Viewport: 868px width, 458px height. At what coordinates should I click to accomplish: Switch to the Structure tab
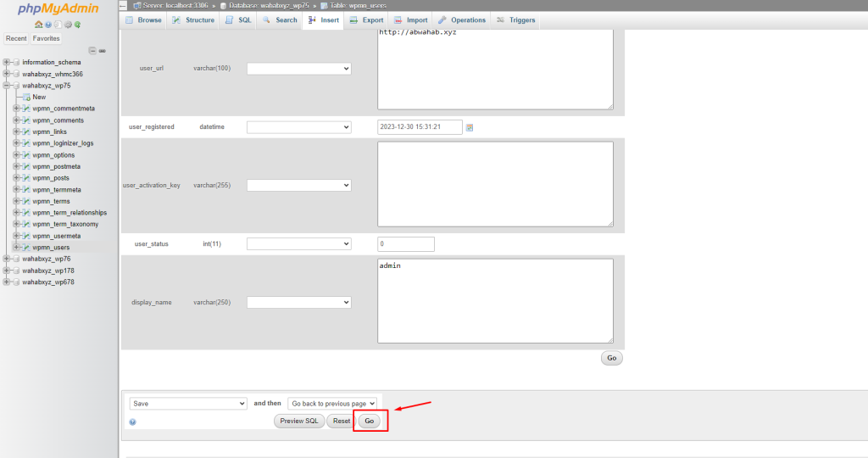click(194, 20)
